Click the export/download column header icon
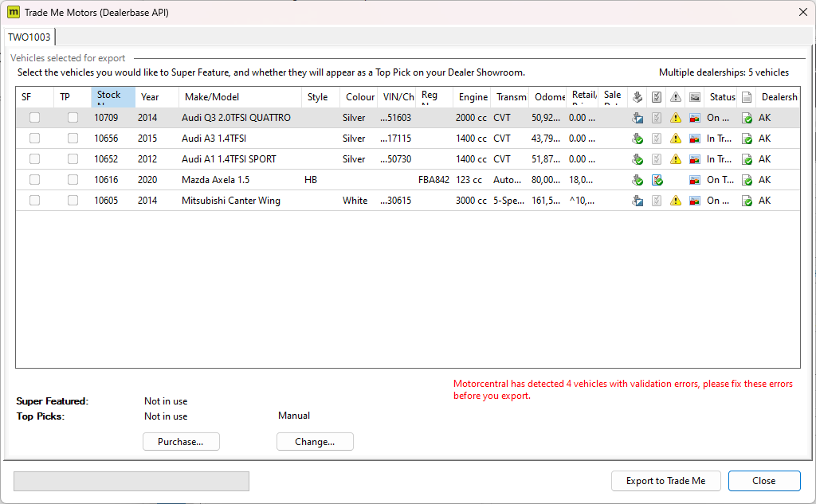The height and width of the screenshot is (504, 816). pyautogui.click(x=637, y=97)
